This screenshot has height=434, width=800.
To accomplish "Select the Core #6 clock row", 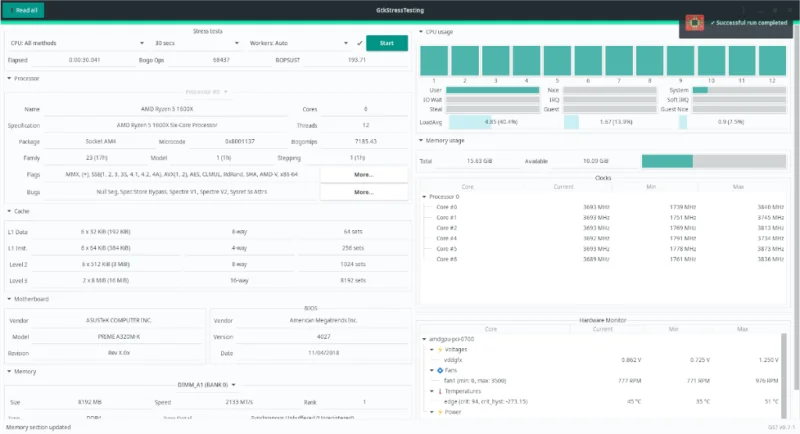I will (603, 260).
